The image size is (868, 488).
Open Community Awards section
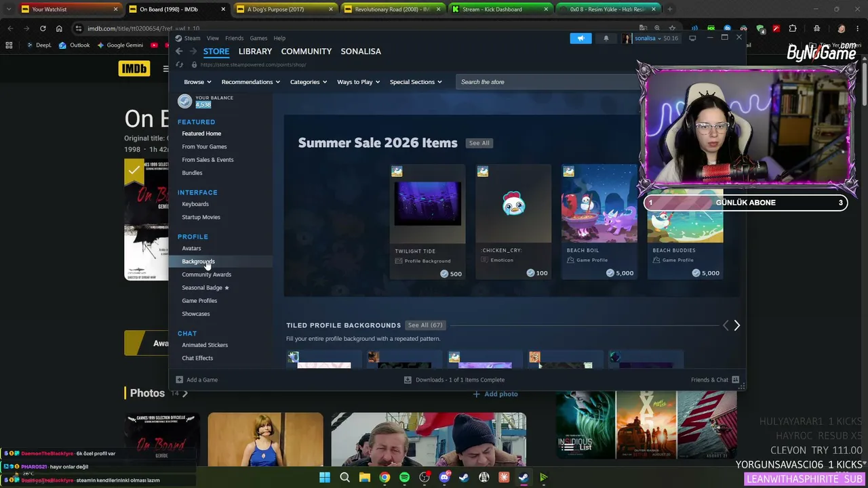pos(206,274)
